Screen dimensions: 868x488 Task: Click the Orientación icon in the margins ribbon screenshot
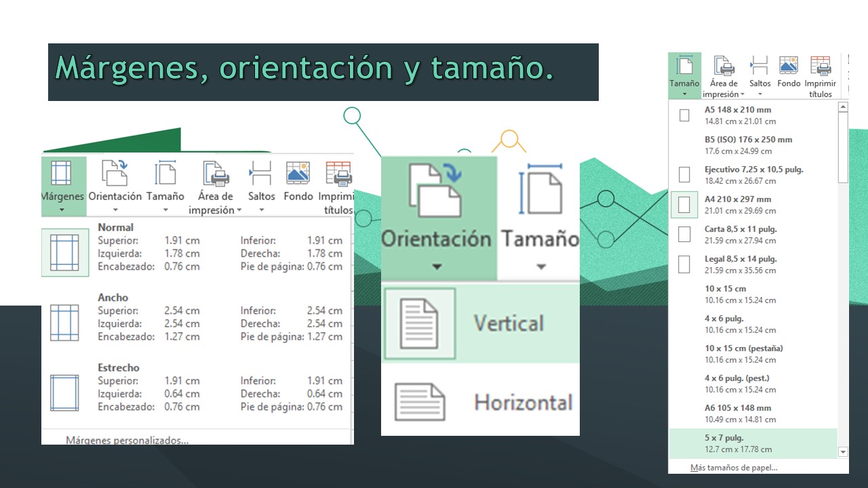(115, 173)
